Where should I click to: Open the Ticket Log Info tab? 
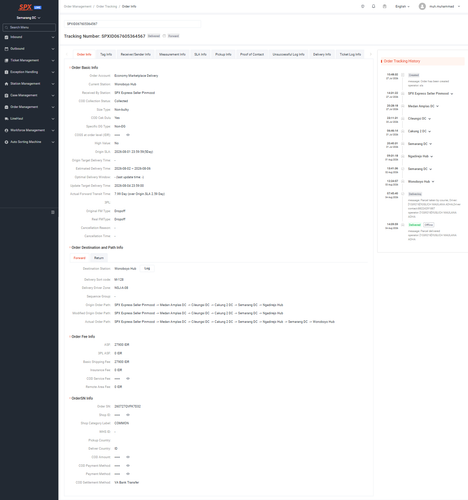click(350, 54)
